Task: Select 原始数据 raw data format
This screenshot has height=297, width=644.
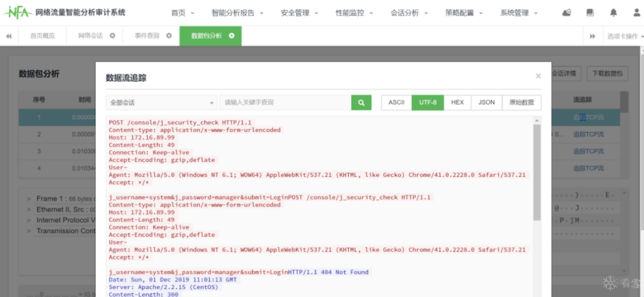Action: point(522,103)
